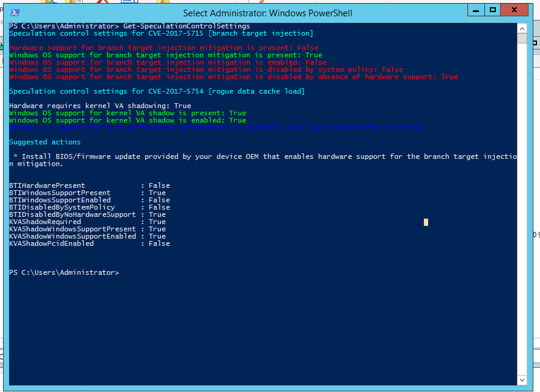Click the PowerShell icon in title bar
The image size is (540, 392).
[x=15, y=13]
